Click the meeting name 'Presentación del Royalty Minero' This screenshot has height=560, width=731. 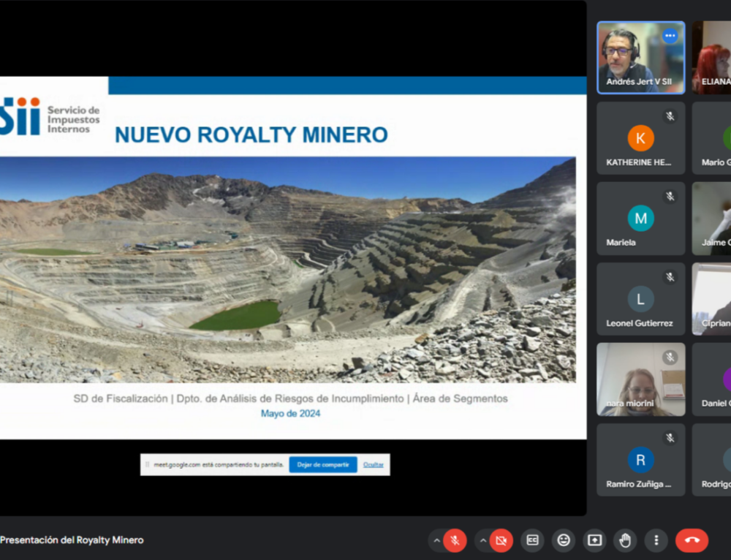coord(72,540)
